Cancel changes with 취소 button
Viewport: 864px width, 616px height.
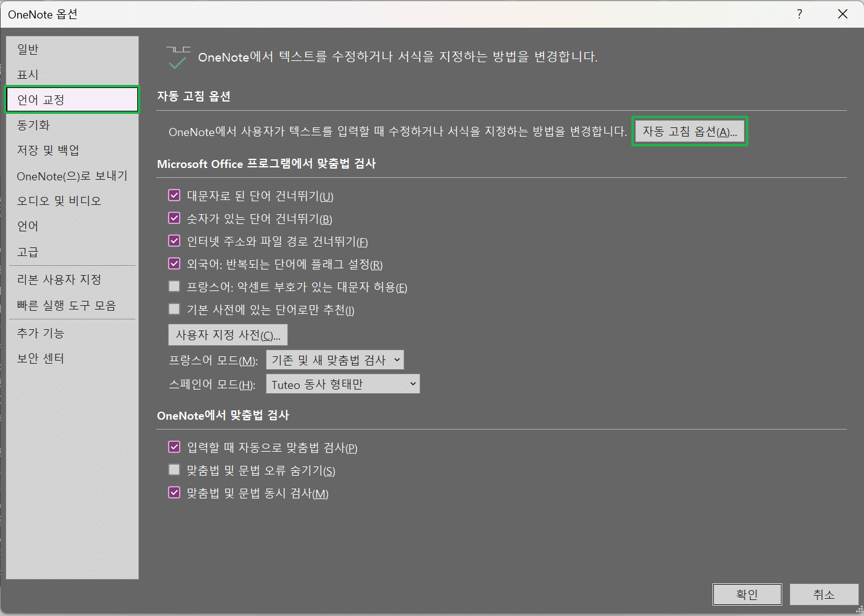tap(824, 594)
